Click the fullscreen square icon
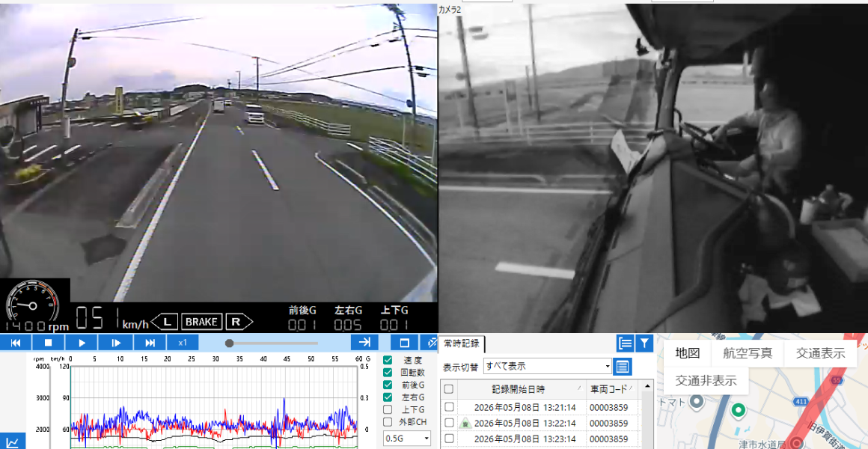This screenshot has height=449, width=868. pos(405,343)
